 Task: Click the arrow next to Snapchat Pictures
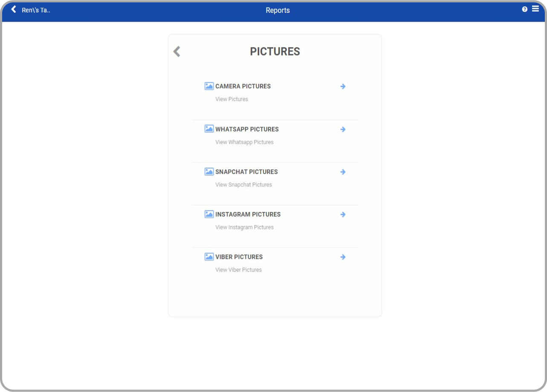(x=343, y=172)
